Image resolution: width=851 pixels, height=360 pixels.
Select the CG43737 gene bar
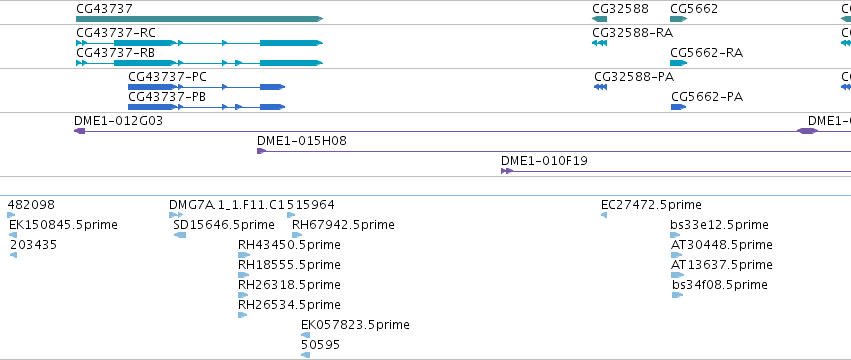[x=199, y=19]
